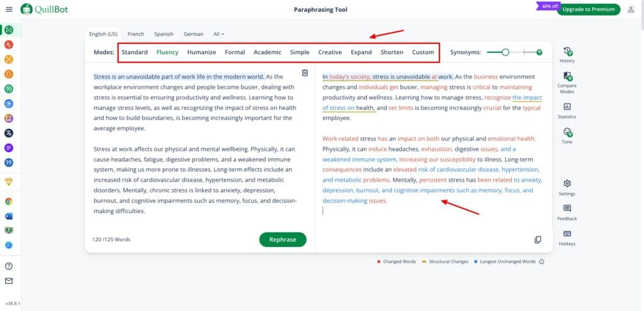Click the changed word "business" in output
The width and height of the screenshot is (644, 311).
[x=486, y=76]
